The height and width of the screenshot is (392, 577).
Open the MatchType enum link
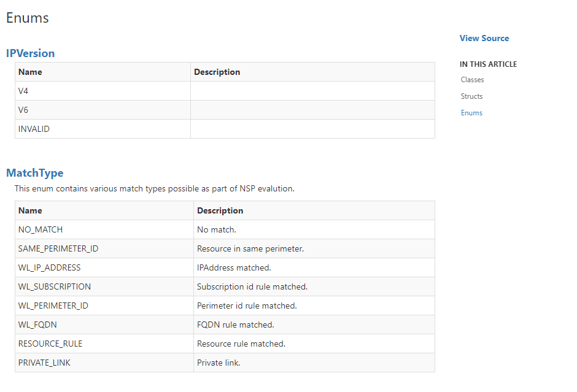pyautogui.click(x=34, y=173)
